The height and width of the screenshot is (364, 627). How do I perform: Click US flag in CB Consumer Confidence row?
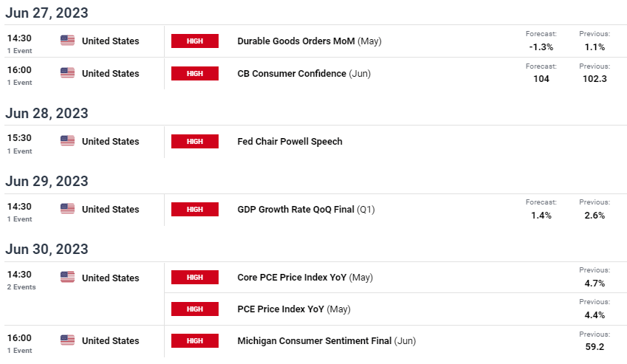[x=68, y=72]
